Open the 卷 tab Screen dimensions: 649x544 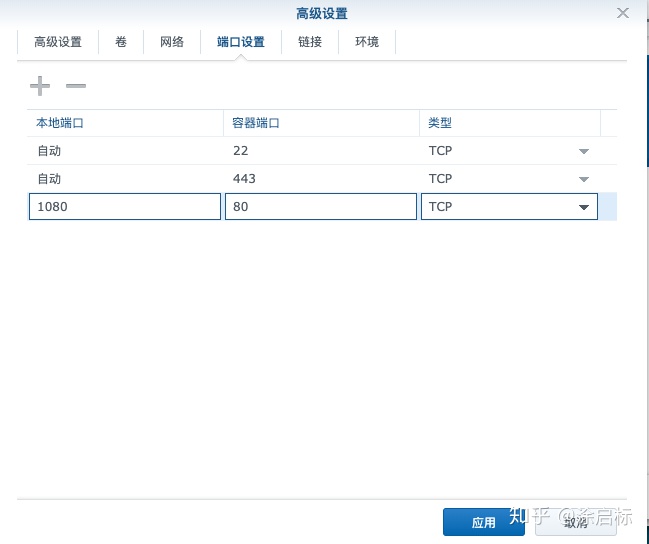[x=121, y=42]
